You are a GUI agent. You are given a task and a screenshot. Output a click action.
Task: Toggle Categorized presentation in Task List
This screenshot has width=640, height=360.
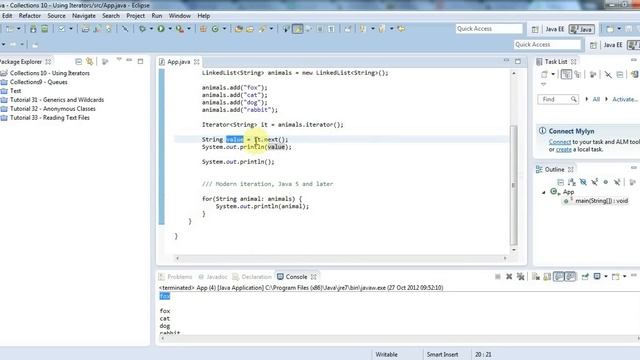click(566, 74)
